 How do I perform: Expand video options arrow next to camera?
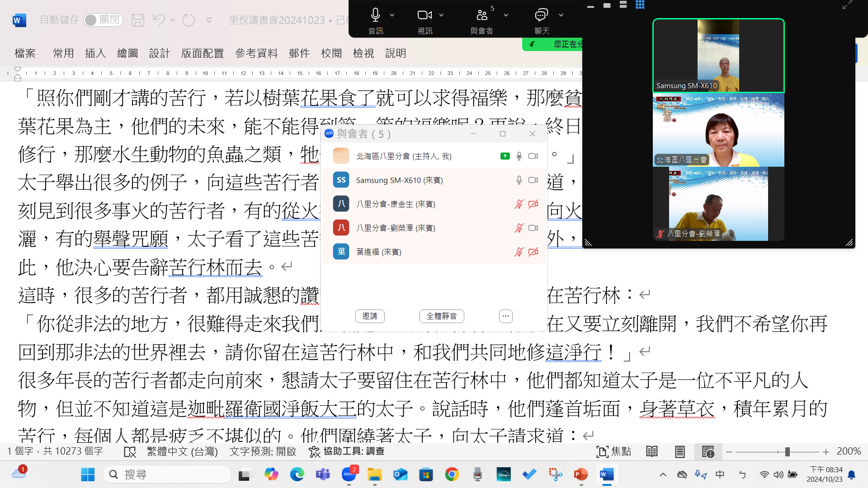[441, 15]
